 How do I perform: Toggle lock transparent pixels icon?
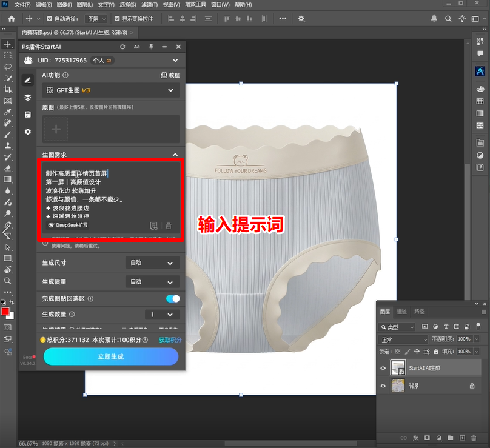point(398,352)
